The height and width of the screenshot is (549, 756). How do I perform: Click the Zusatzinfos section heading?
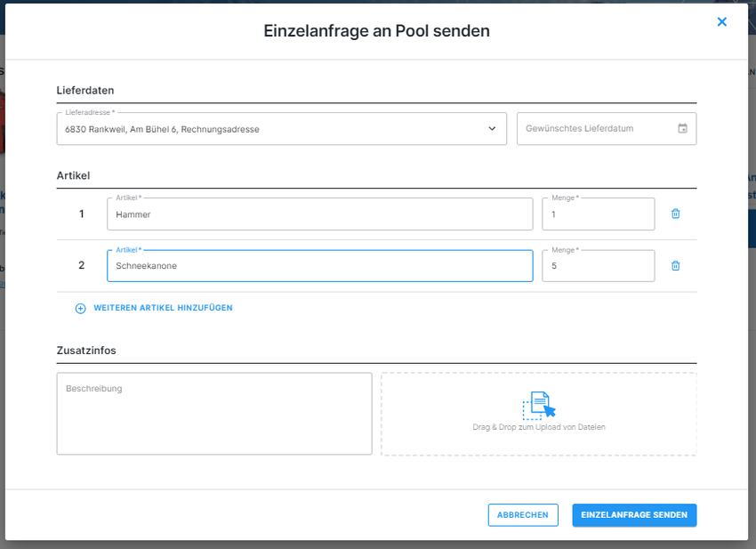[86, 351]
